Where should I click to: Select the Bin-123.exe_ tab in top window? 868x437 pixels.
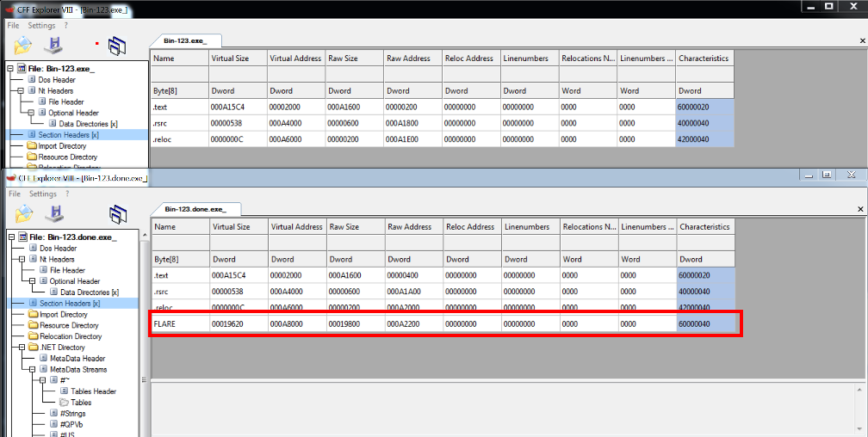[185, 40]
